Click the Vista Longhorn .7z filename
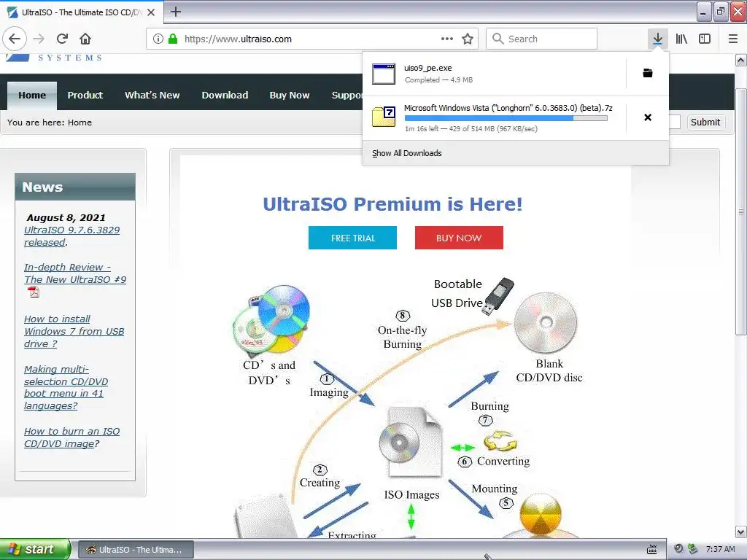Screen dimensions: 747x560 (508, 108)
